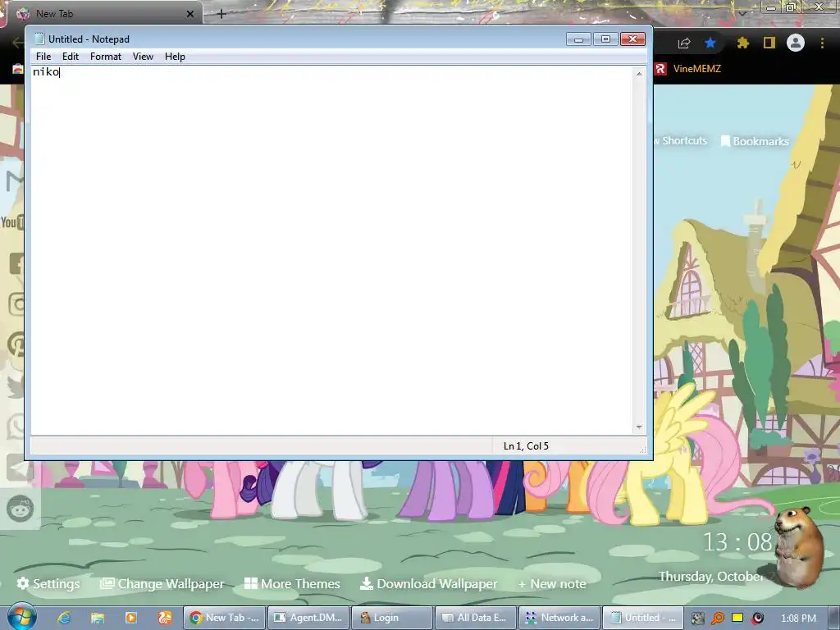Screen dimensions: 840x630
Task: Open the Chrome extensions puzzle icon
Action: point(742,43)
